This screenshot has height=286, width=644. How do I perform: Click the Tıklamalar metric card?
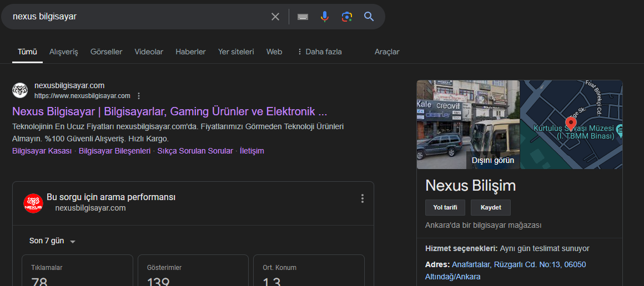coord(77,270)
